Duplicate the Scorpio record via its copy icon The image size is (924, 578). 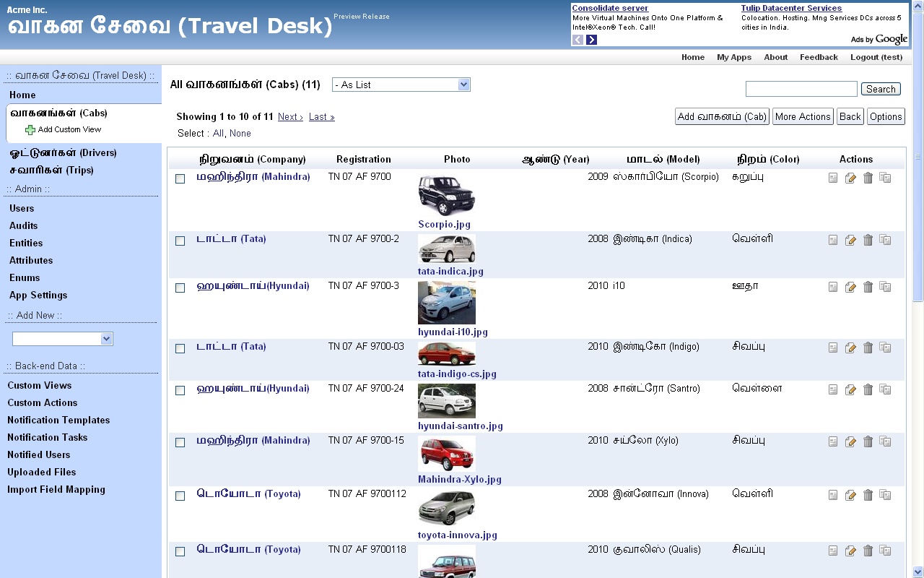[x=885, y=178]
